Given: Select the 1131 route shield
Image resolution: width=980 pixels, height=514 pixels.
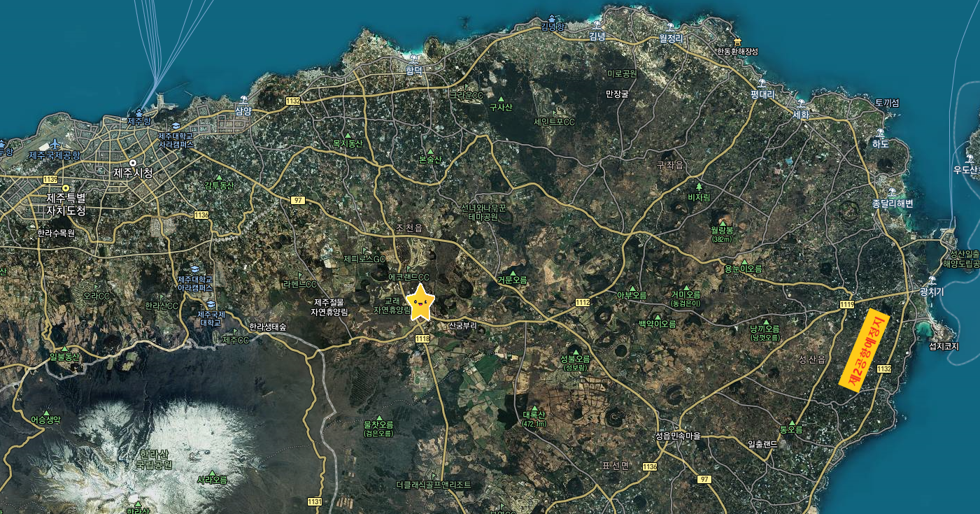Looking at the screenshot, I should pyautogui.click(x=315, y=501).
